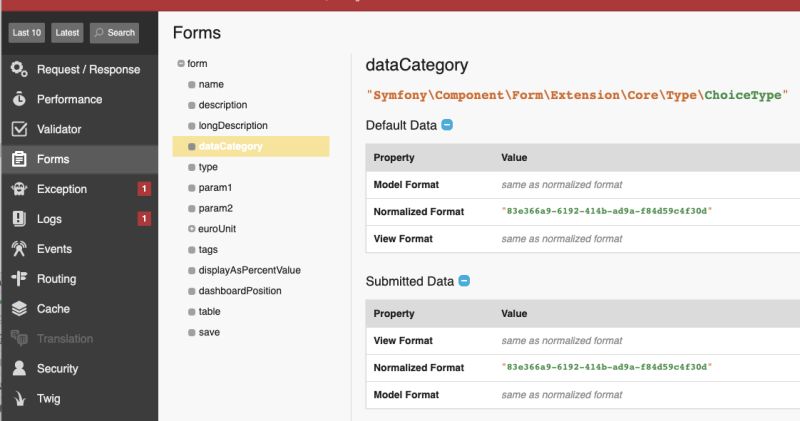This screenshot has height=421, width=800.
Task: Click the Validator checkmark icon
Action: [x=19, y=129]
